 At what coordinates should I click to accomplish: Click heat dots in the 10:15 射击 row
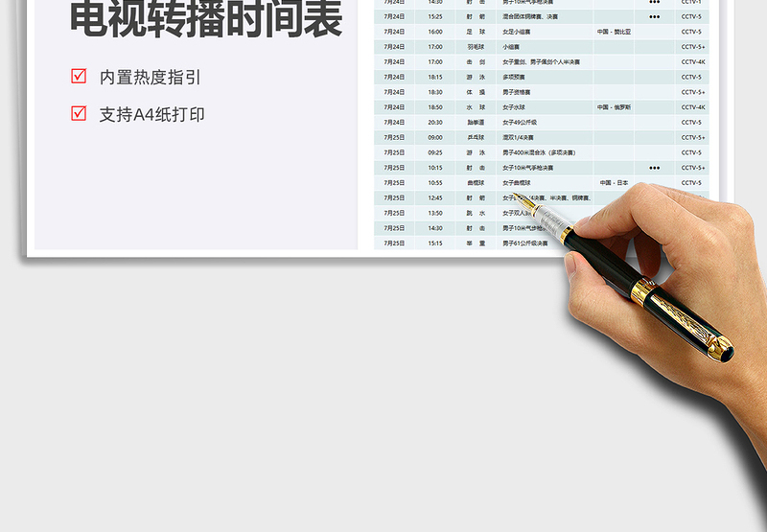(654, 168)
